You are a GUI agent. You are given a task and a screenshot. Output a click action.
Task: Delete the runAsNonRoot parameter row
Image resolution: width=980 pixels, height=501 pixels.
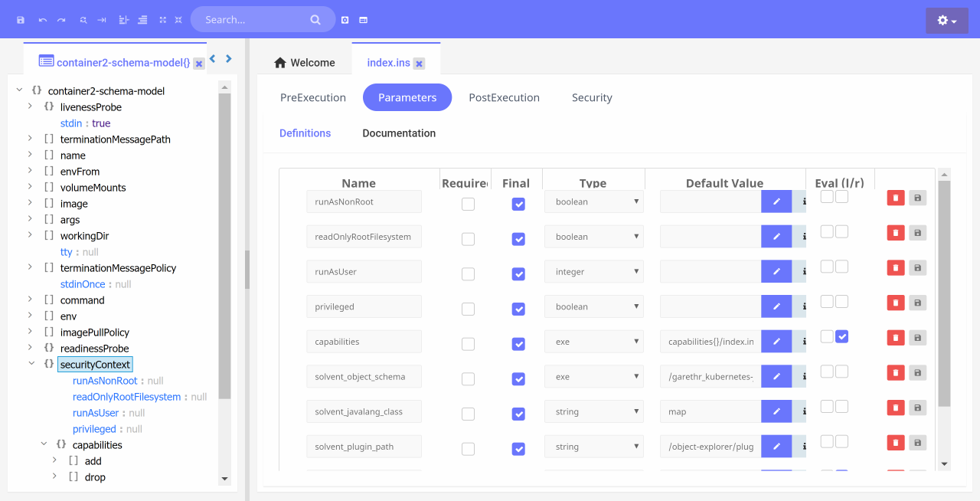coord(895,198)
